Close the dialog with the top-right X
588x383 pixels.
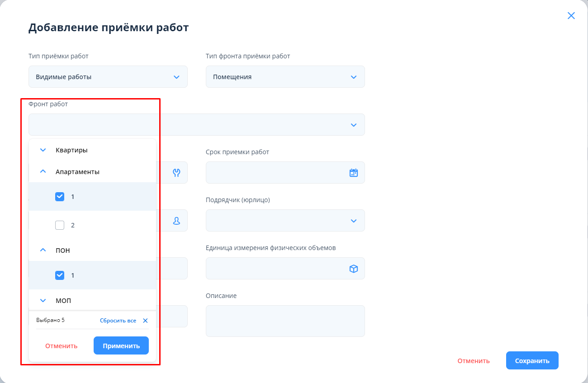click(x=571, y=16)
